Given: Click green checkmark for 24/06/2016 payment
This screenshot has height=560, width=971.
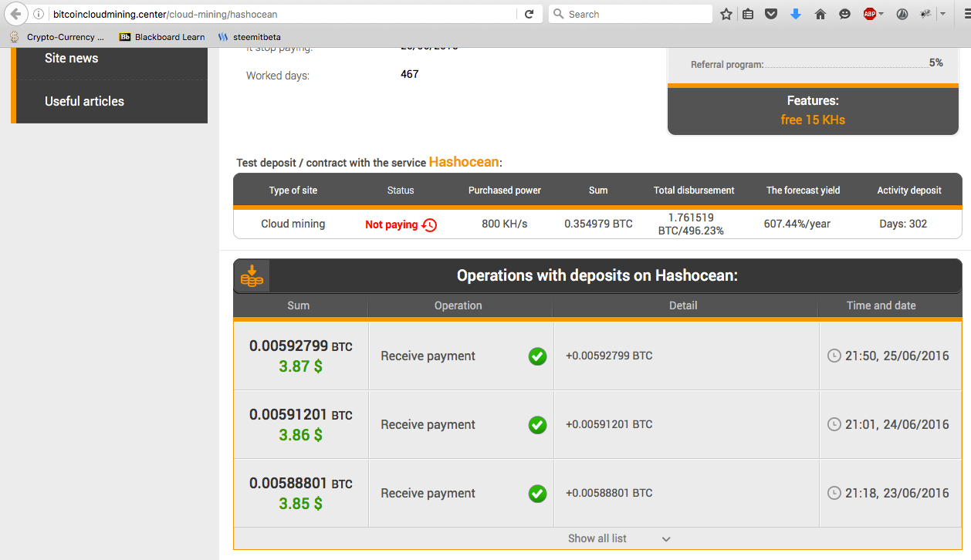Looking at the screenshot, I should pyautogui.click(x=537, y=425).
